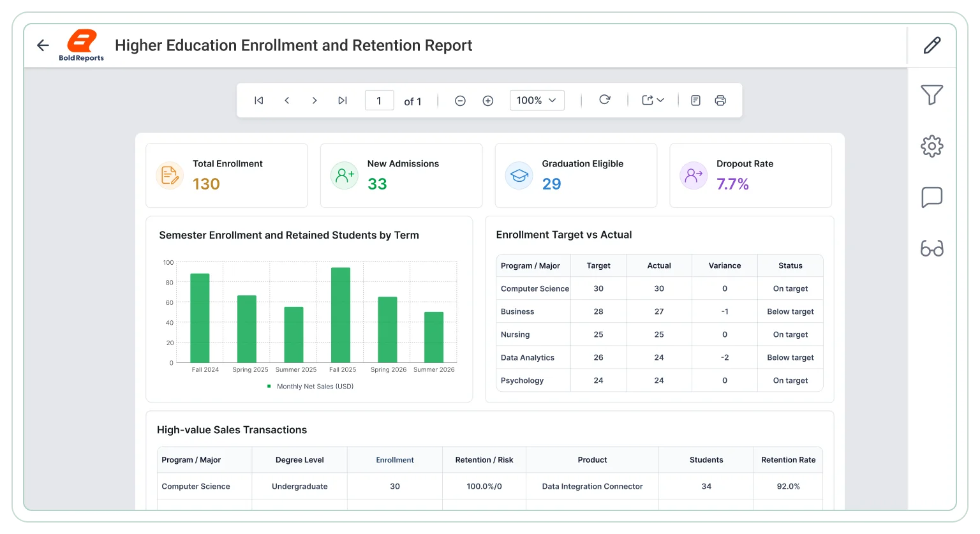Jump to last page of report
This screenshot has height=534, width=980.
click(343, 100)
